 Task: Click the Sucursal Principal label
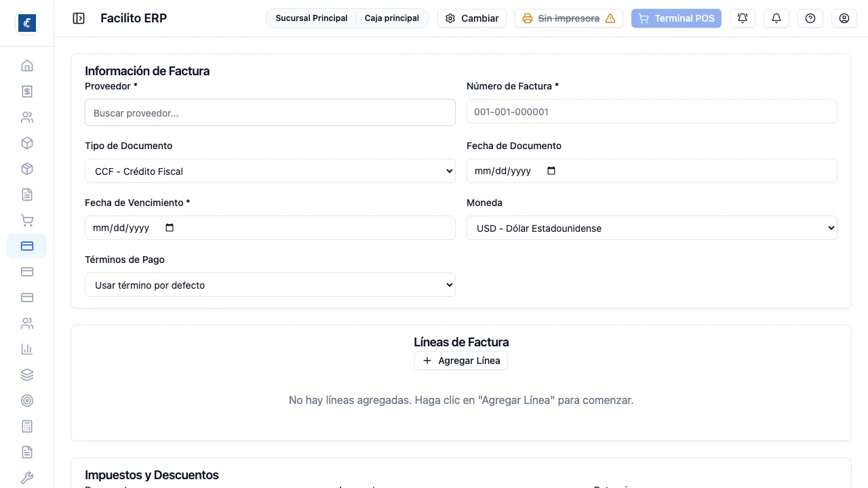tap(311, 18)
